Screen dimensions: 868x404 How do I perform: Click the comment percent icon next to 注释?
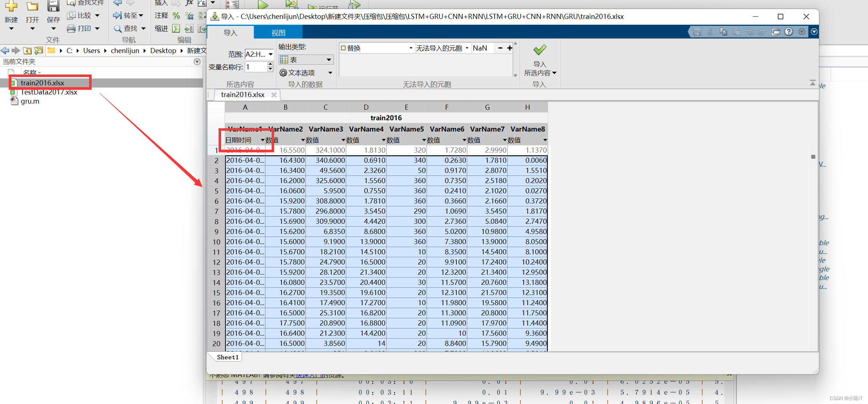176,15
